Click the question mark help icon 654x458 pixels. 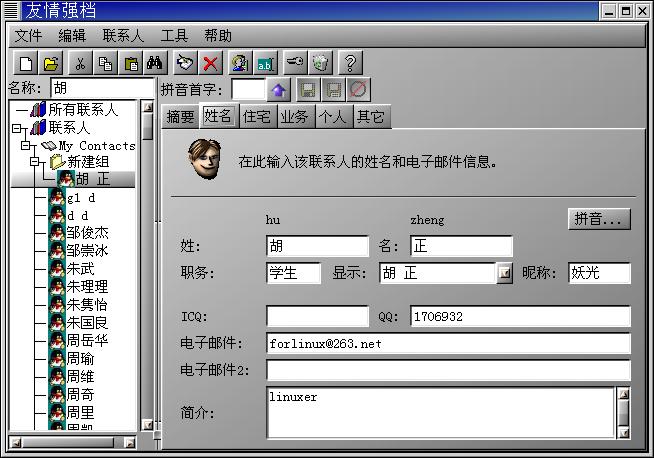349,64
